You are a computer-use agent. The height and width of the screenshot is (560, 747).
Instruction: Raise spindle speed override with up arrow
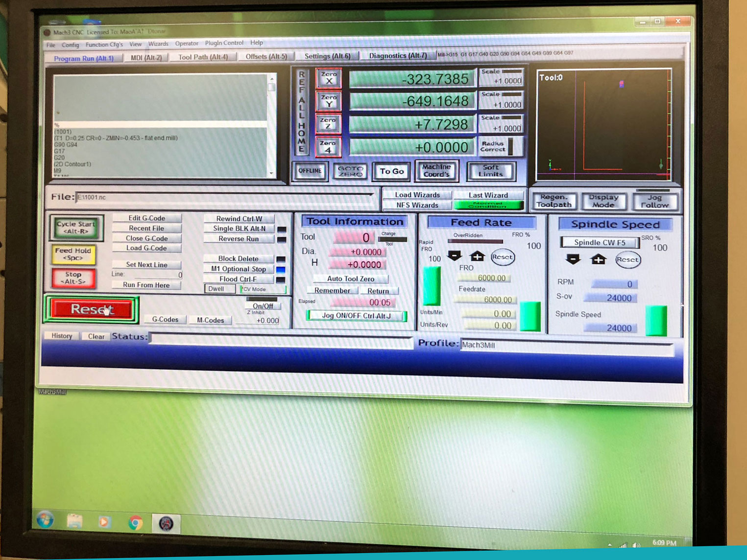click(598, 259)
